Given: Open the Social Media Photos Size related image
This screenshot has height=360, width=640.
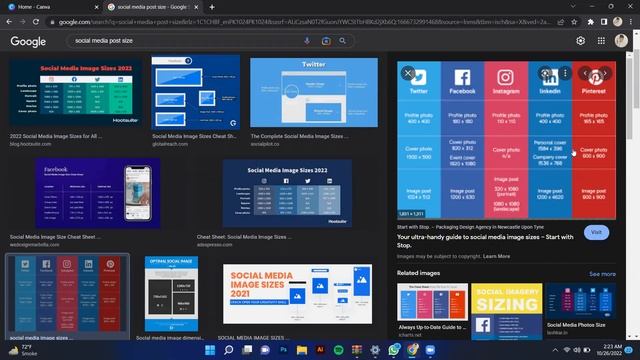Looking at the screenshot, I should tap(580, 301).
